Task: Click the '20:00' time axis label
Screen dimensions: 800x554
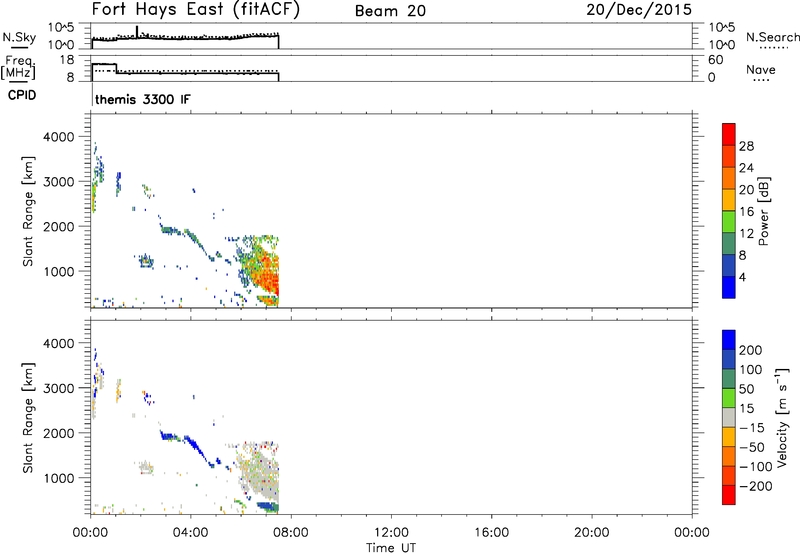Action: [x=592, y=533]
